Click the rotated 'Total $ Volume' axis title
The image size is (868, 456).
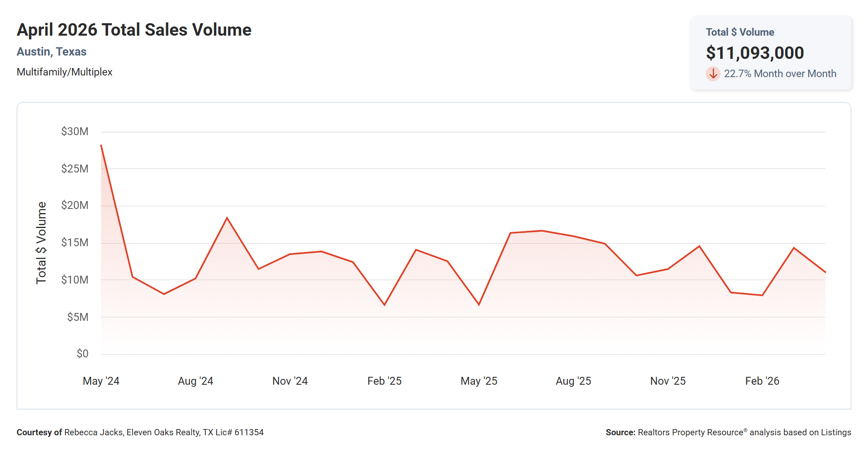point(41,243)
